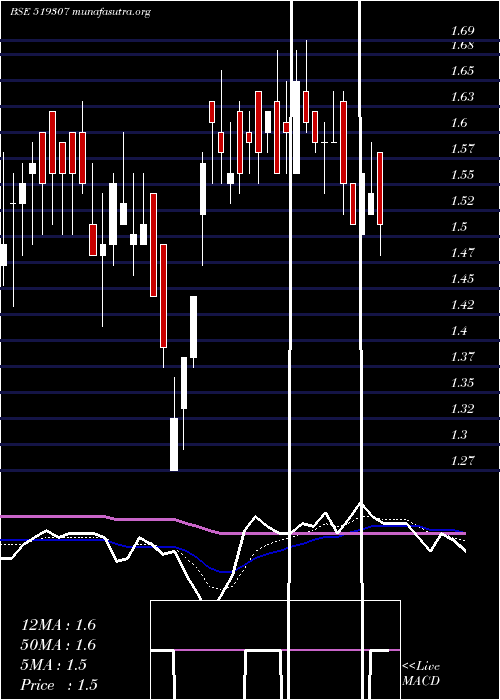
Task: Click the 1.42 price axis label
Action: [x=462, y=304]
